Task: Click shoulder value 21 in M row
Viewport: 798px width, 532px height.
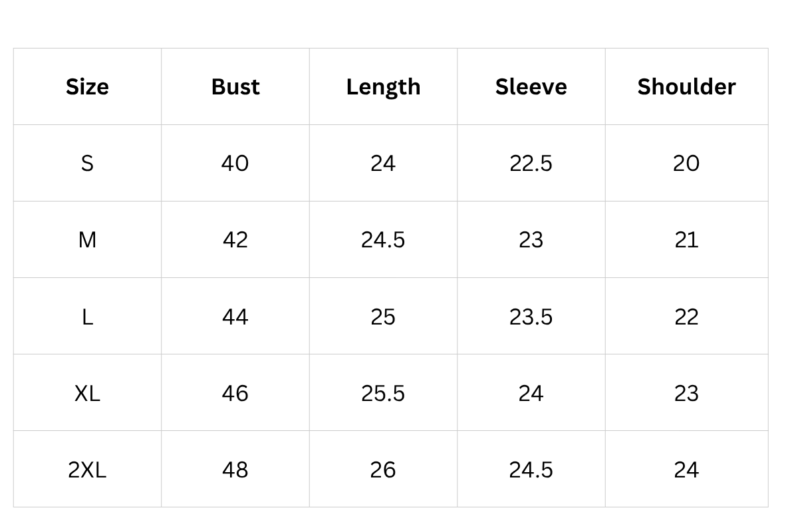Action: coord(686,240)
